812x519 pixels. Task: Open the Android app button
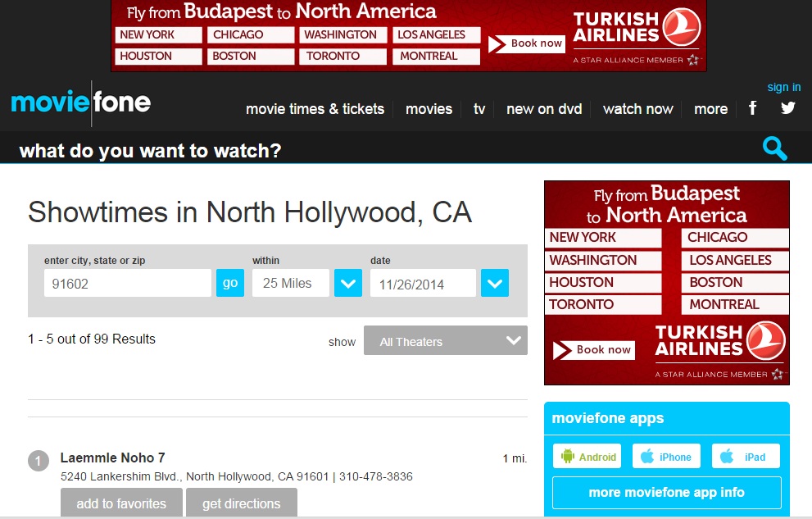click(587, 457)
